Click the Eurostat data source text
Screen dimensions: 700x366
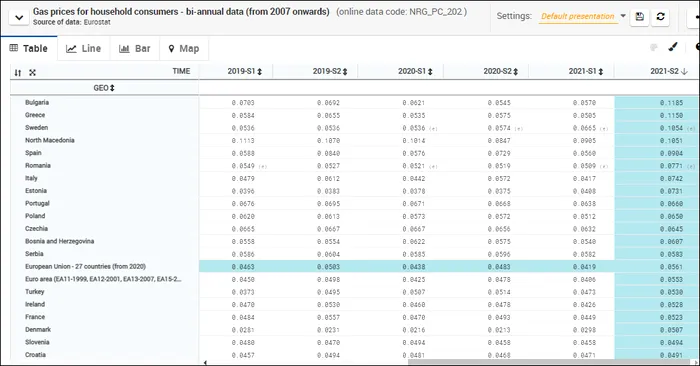click(x=97, y=22)
